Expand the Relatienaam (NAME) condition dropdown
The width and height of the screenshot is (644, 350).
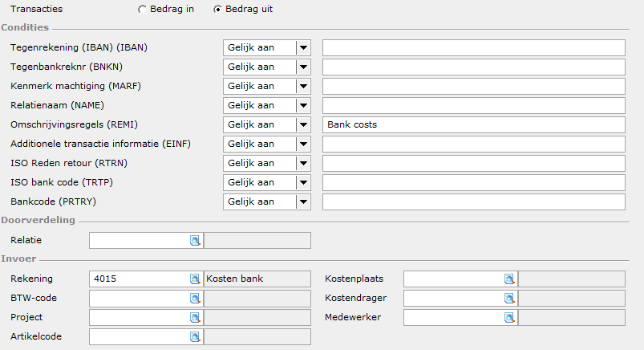[303, 106]
